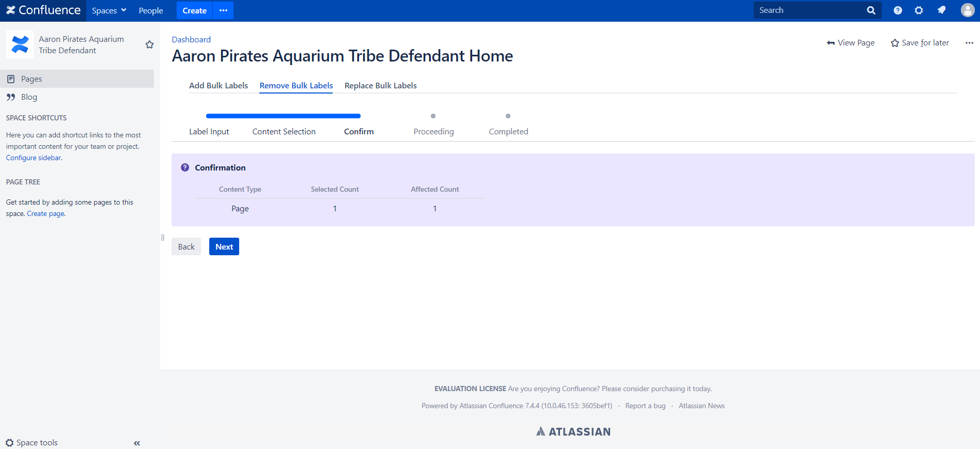Open the user profile avatar menu
The height and width of the screenshot is (449, 980).
pyautogui.click(x=968, y=10)
